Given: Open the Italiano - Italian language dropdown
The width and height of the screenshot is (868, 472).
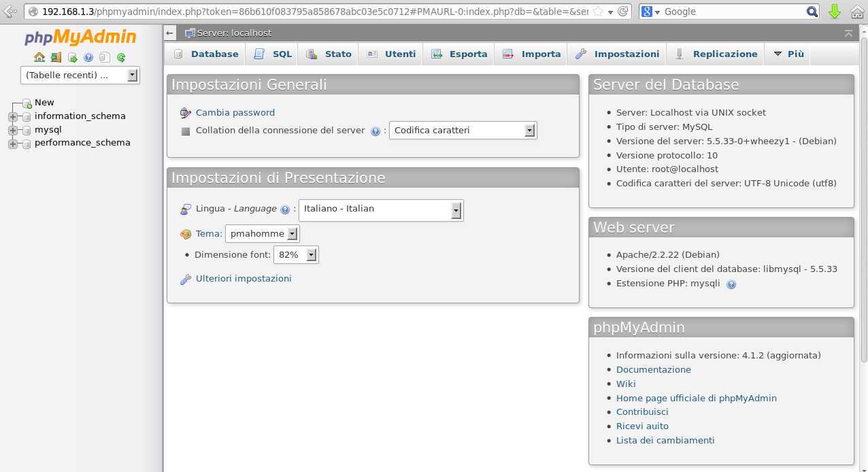Looking at the screenshot, I should (x=381, y=210).
